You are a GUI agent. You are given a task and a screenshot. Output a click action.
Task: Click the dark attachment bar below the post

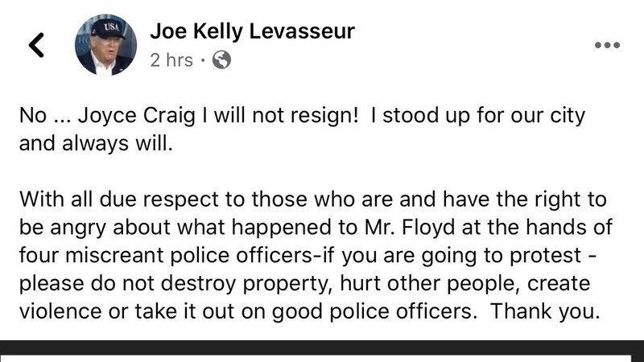point(322,352)
